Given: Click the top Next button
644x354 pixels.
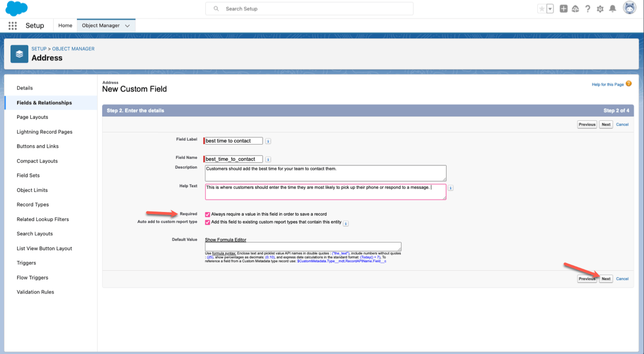Looking at the screenshot, I should pyautogui.click(x=606, y=124).
